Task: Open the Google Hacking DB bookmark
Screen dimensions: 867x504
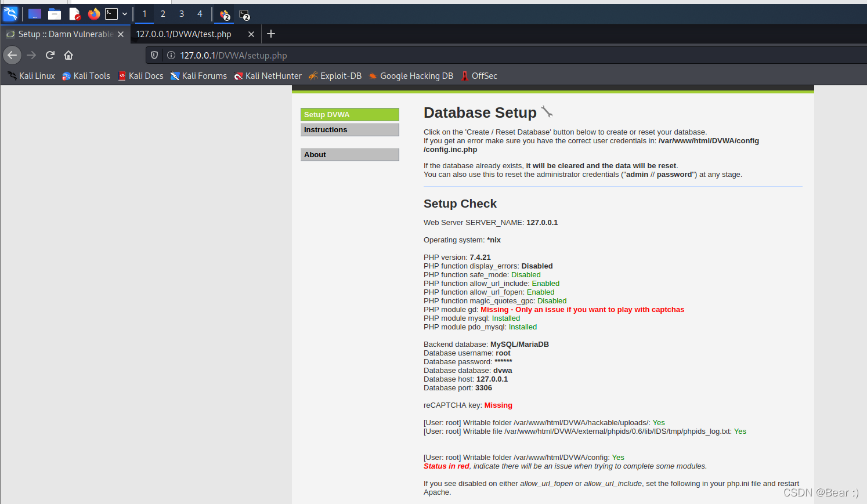Action: [411, 76]
